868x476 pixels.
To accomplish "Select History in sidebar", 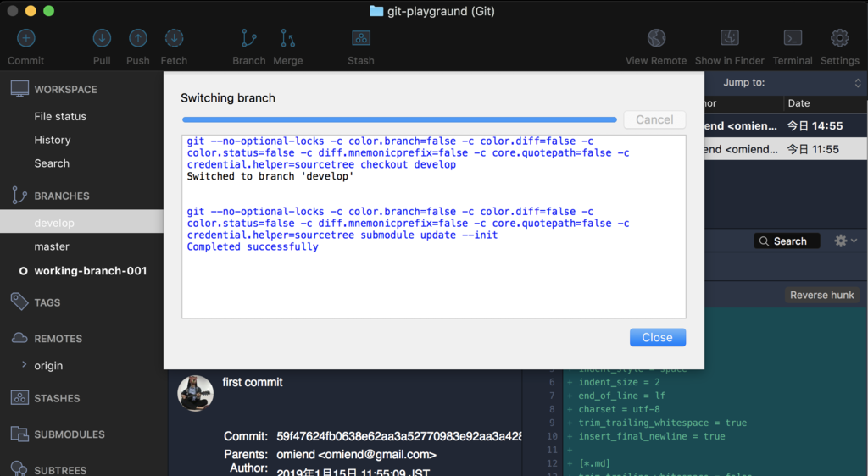I will click(x=53, y=140).
